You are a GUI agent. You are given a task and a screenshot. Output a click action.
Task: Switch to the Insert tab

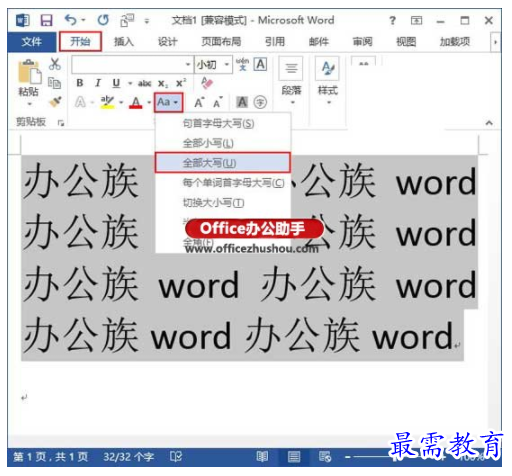tap(124, 42)
